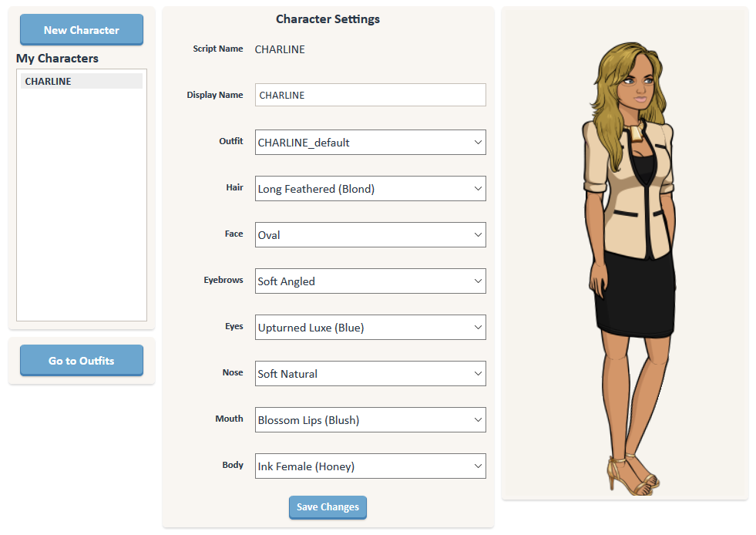Open the Outfit dropdown CHARLINE_default

[370, 143]
